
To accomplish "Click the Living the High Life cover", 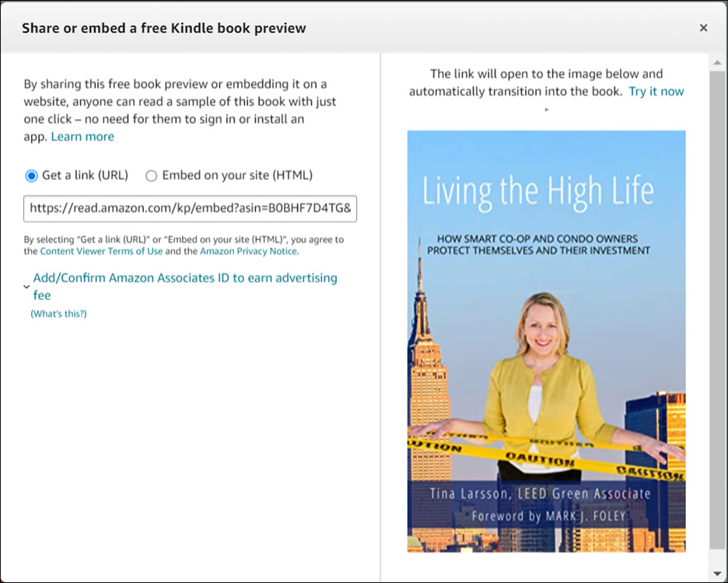I will pyautogui.click(x=547, y=341).
